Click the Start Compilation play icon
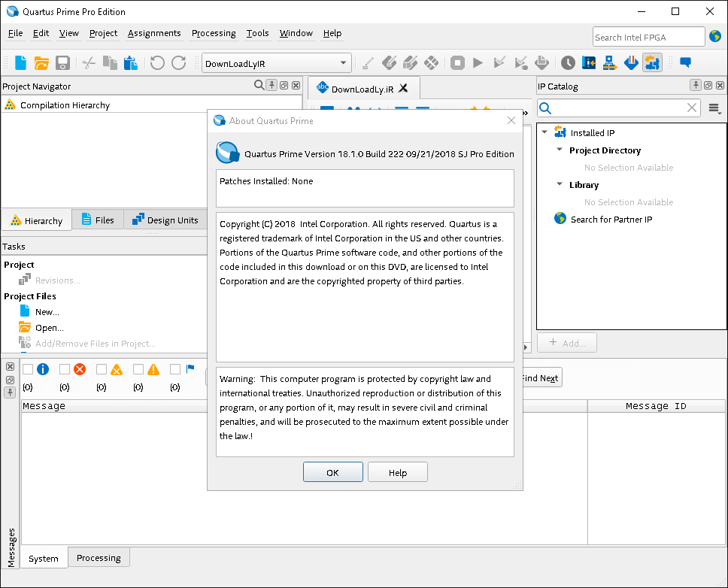This screenshot has height=588, width=728. (x=478, y=63)
